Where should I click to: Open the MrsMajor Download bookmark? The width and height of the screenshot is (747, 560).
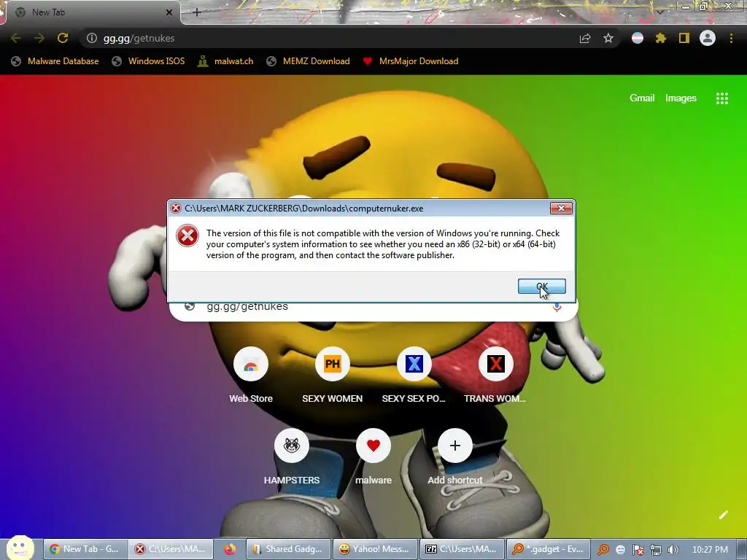coord(411,61)
